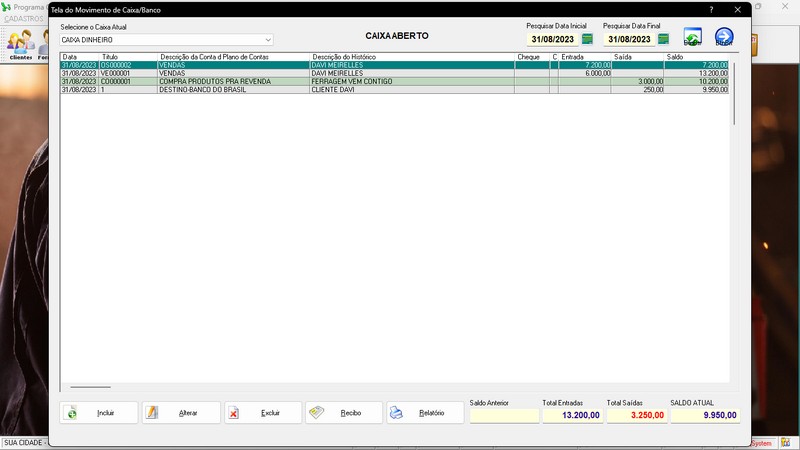Click the Saída column header
This screenshot has height=450, width=800.
(637, 57)
